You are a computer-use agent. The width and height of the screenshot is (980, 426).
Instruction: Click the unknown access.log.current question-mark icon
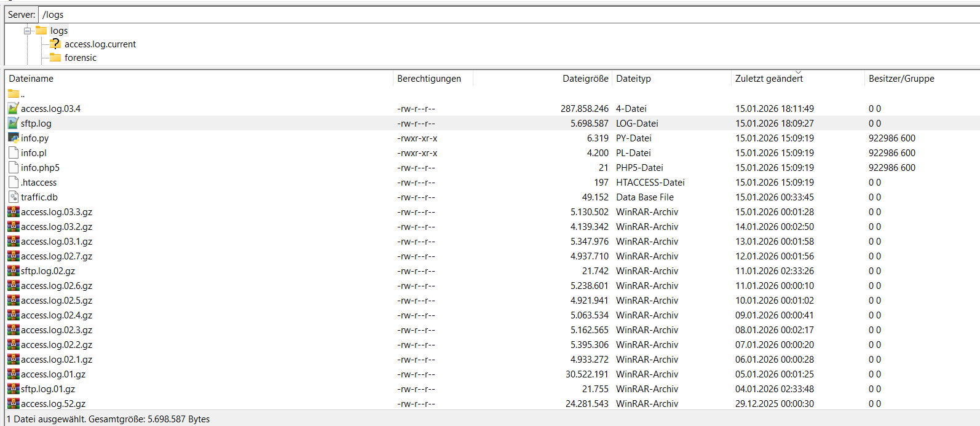[55, 44]
